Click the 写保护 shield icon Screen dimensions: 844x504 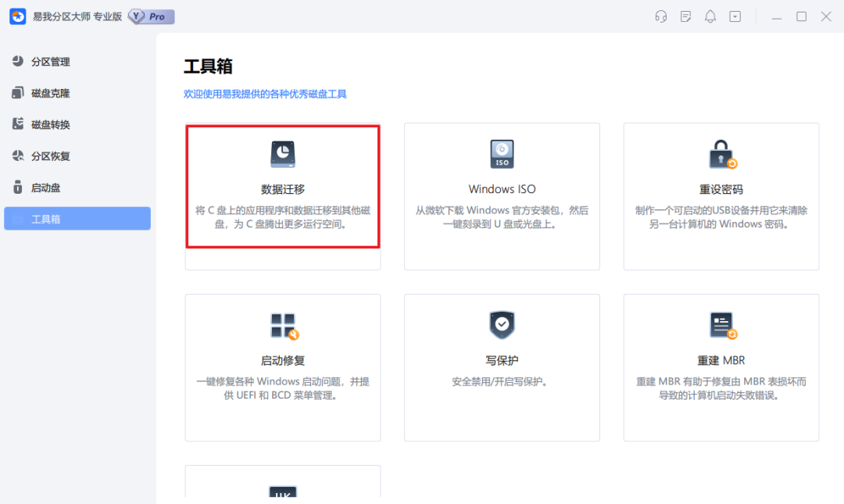tap(502, 325)
